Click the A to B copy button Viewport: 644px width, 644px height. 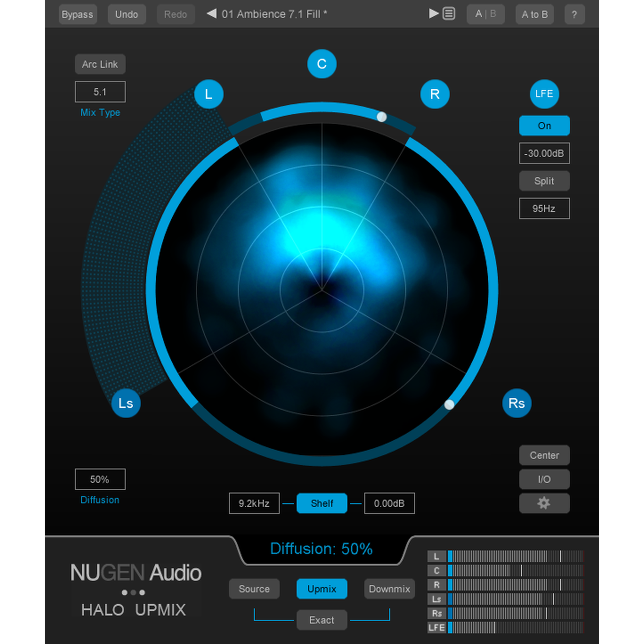point(534,14)
